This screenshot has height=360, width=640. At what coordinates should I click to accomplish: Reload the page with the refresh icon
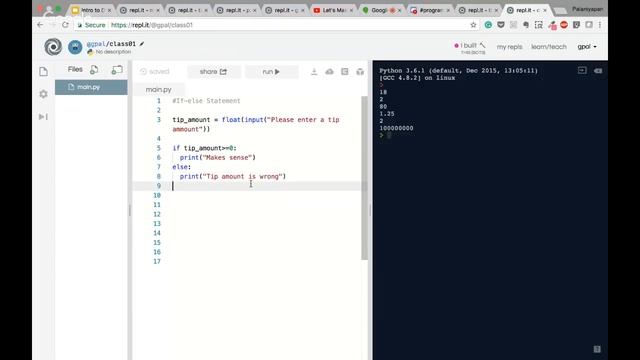click(65, 25)
